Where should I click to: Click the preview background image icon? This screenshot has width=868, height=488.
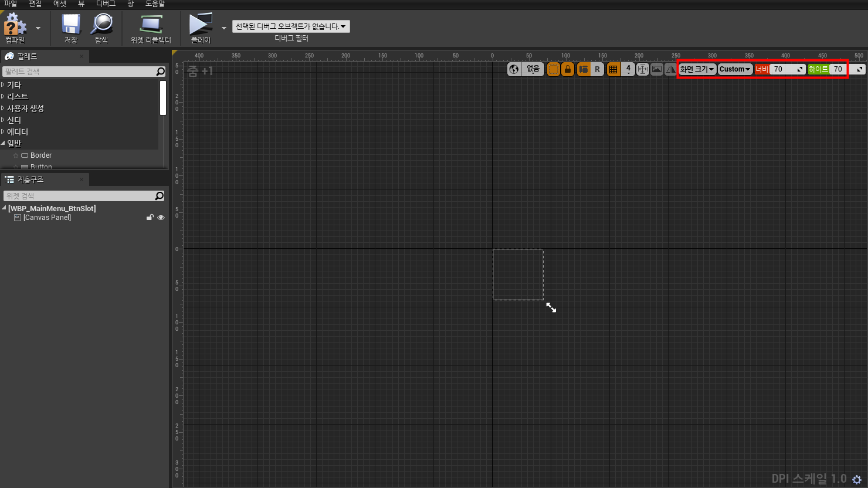point(657,69)
